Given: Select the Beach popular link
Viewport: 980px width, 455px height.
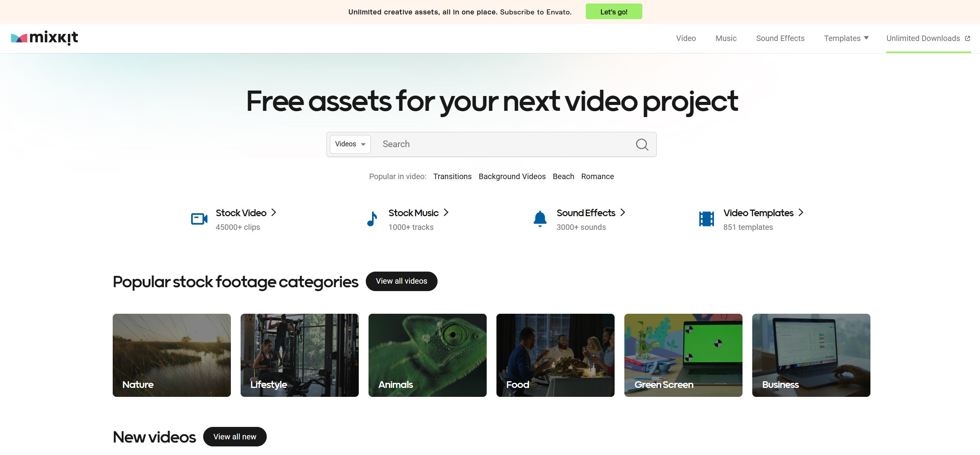Looking at the screenshot, I should [x=564, y=176].
